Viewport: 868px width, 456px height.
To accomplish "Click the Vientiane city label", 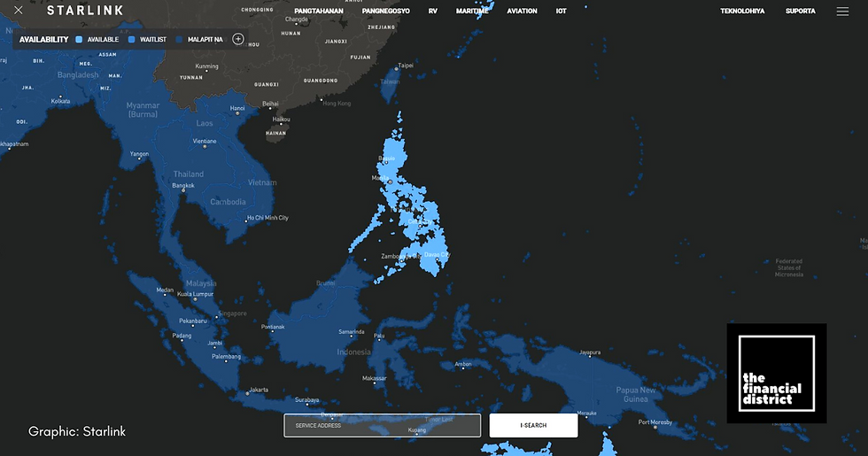I will click(x=205, y=141).
